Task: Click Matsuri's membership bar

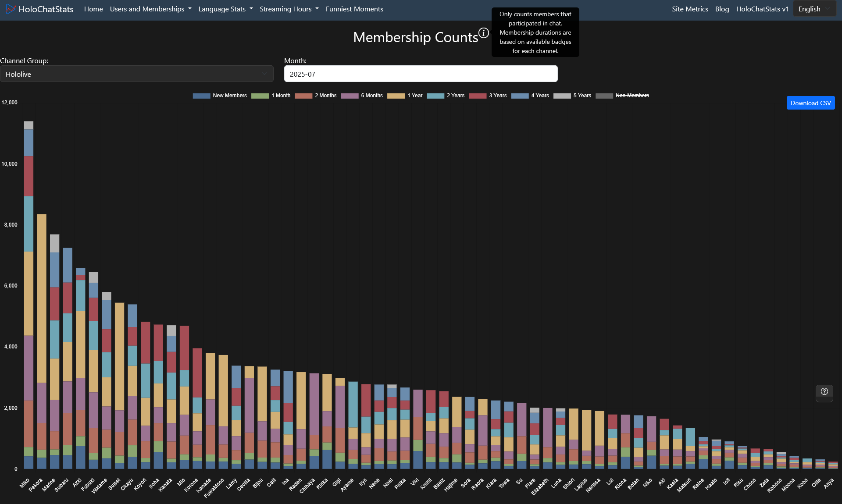Action: click(690, 448)
